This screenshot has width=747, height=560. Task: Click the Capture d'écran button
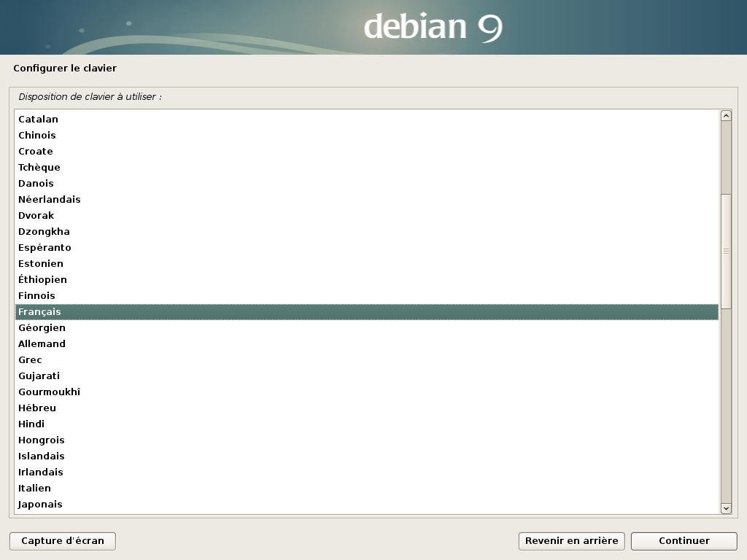[63, 541]
